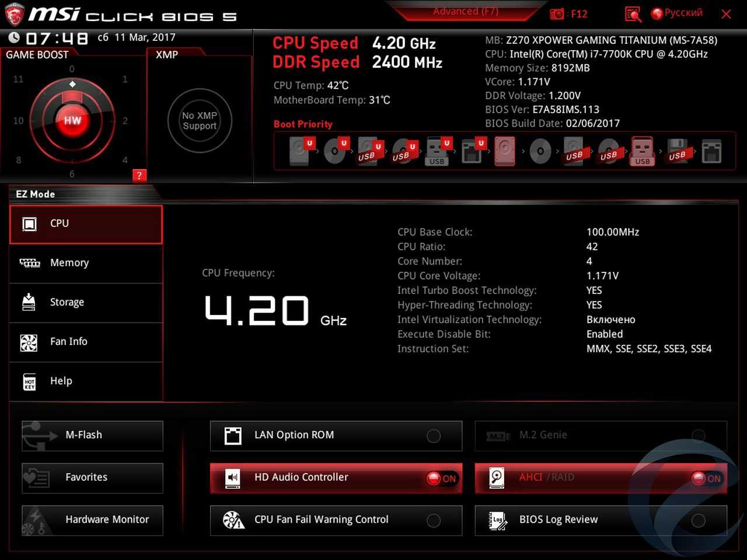Viewport: 747px width, 560px height.
Task: Open the Hardware Monitor
Action: [92, 520]
